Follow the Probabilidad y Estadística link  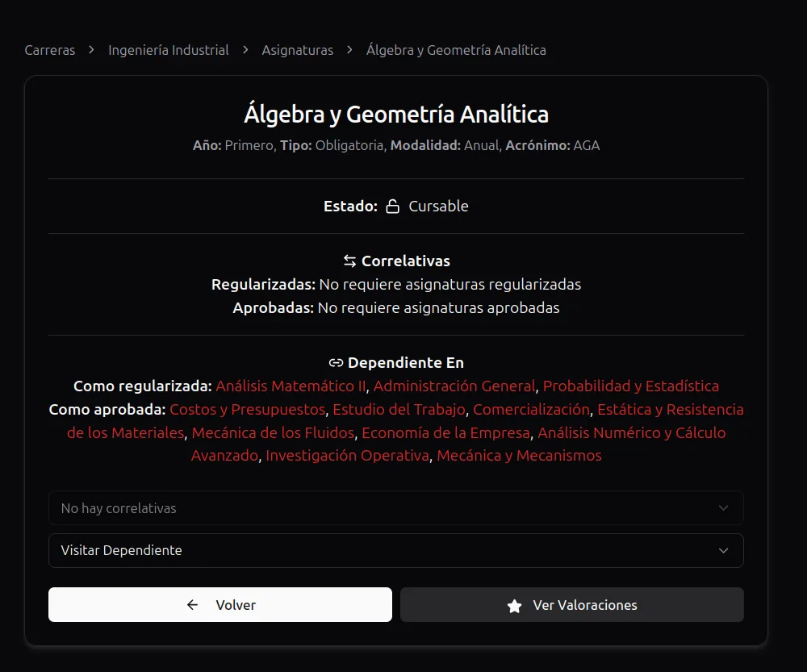(x=631, y=386)
